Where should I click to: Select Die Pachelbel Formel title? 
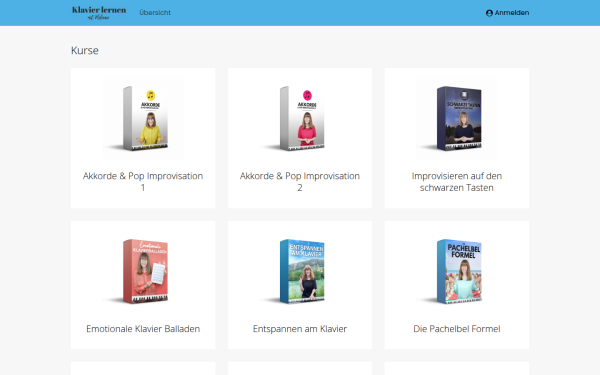[x=457, y=329]
